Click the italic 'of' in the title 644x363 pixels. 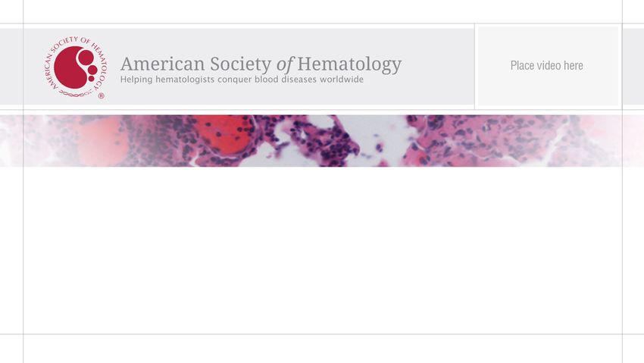point(284,64)
